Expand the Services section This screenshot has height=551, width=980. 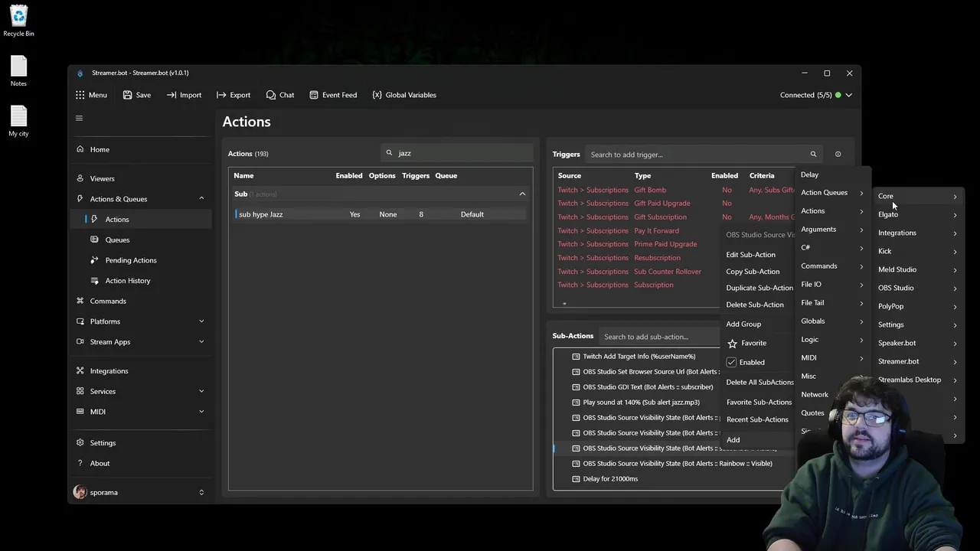tap(201, 391)
